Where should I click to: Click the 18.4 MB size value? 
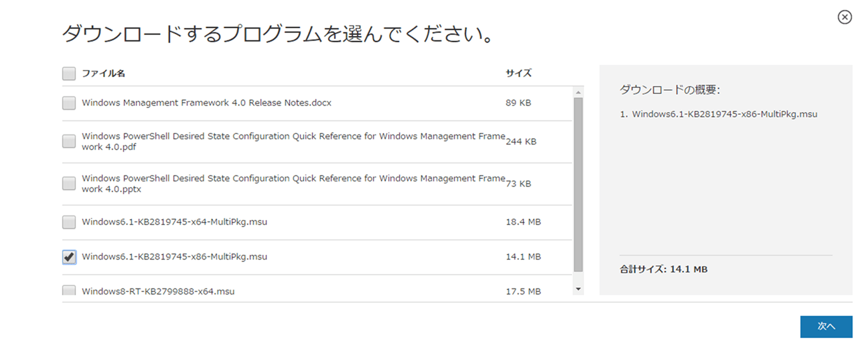pyautogui.click(x=523, y=222)
